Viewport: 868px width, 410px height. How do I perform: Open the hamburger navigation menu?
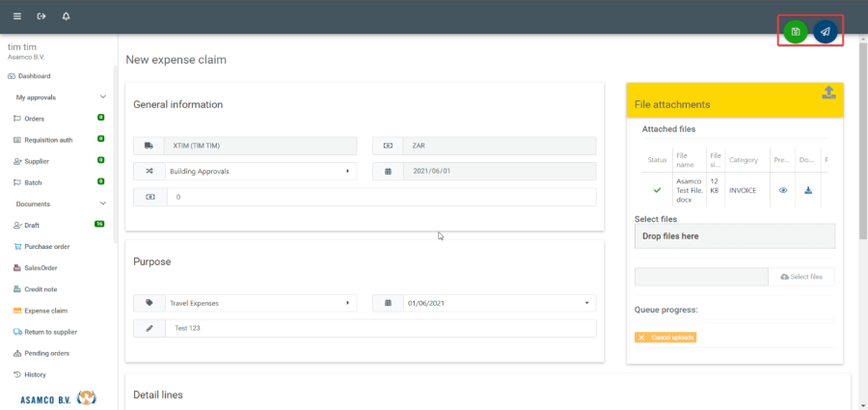coord(17,16)
